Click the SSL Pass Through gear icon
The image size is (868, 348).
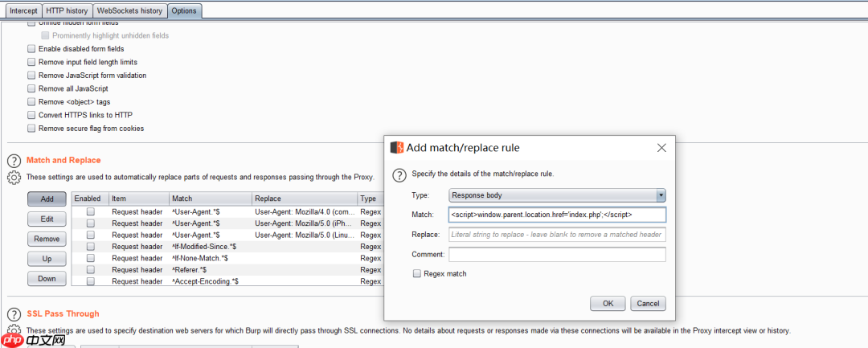click(x=14, y=330)
